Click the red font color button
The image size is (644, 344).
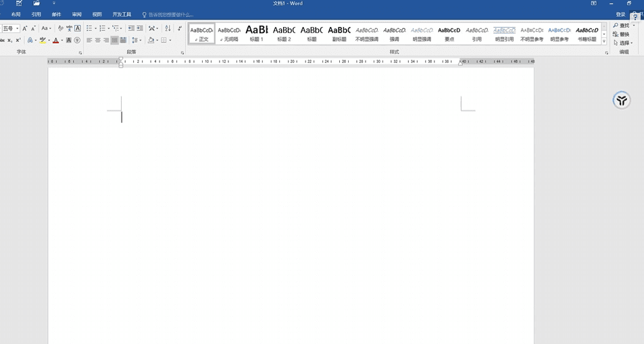(56, 41)
